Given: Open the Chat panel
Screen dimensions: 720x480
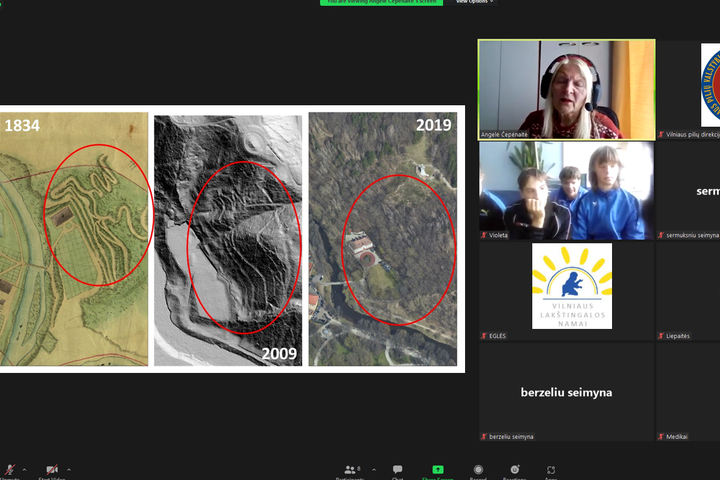Looking at the screenshot, I should (x=397, y=471).
